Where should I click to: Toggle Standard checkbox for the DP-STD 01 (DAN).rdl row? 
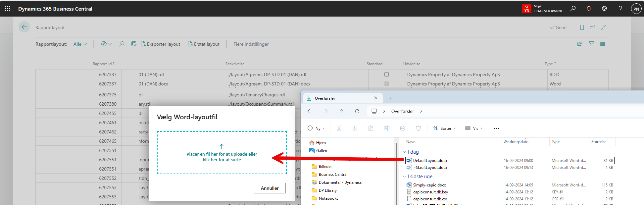pyautogui.click(x=386, y=75)
